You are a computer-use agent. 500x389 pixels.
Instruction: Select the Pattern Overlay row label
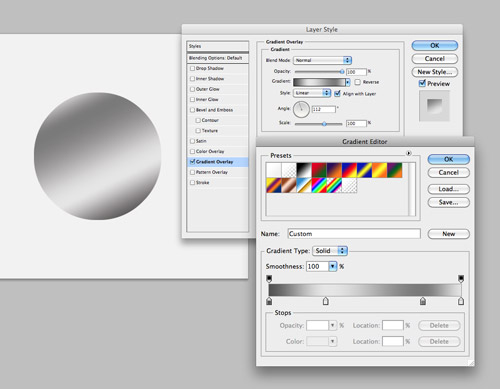pos(212,172)
